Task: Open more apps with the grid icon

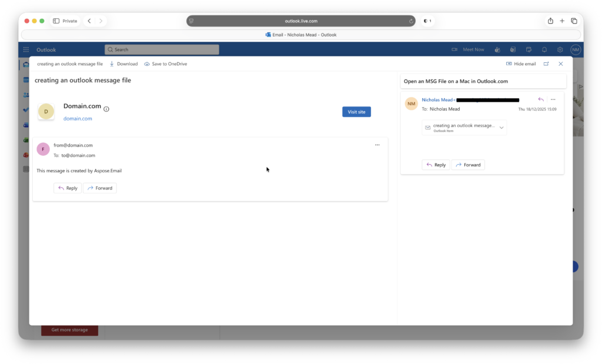Action: pyautogui.click(x=25, y=49)
